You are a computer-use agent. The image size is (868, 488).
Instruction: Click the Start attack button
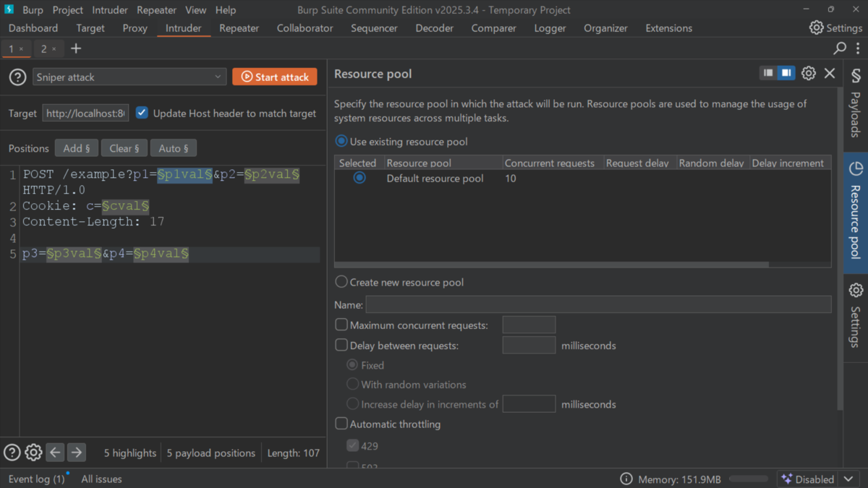275,77
